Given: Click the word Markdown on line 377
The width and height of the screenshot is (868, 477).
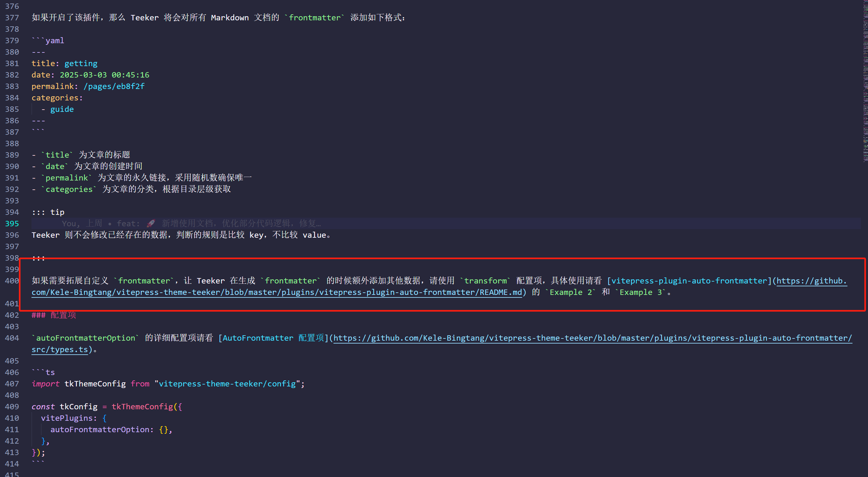Looking at the screenshot, I should 230,17.
